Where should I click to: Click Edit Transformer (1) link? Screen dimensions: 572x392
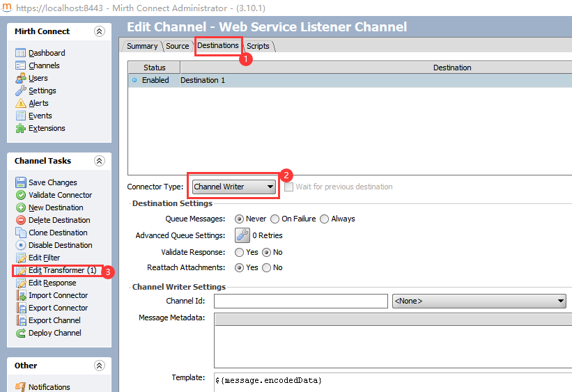coord(63,270)
